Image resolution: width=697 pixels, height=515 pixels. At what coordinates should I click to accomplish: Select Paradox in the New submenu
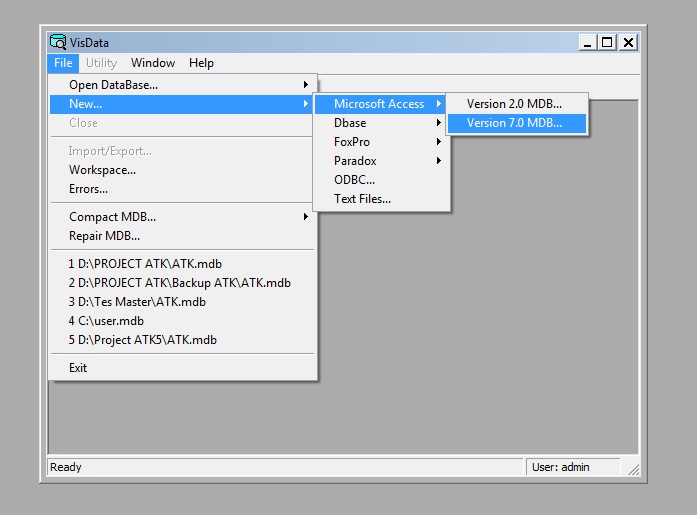(381, 161)
